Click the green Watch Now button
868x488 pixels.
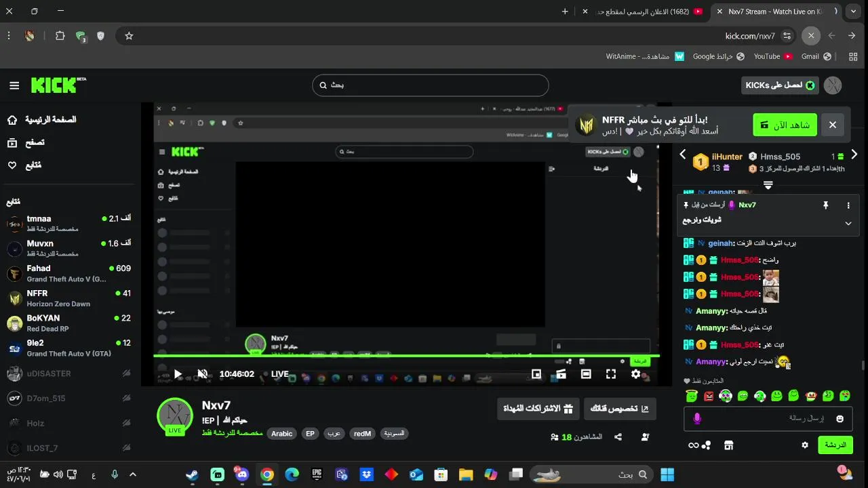tap(785, 125)
